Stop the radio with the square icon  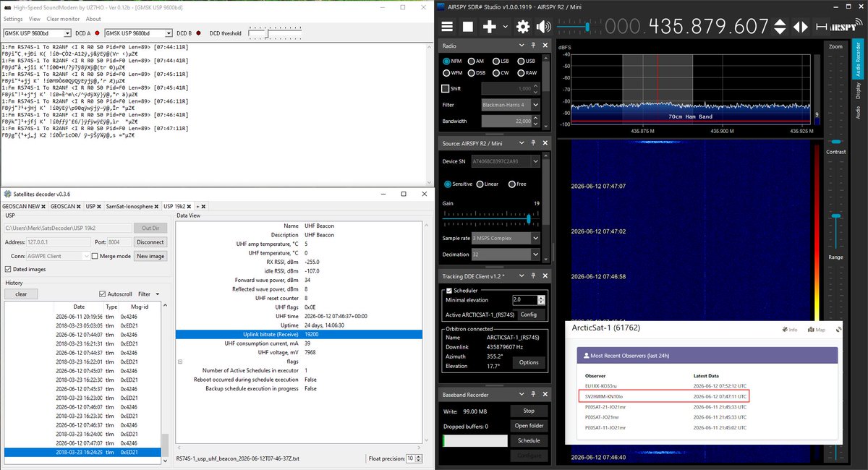(468, 27)
